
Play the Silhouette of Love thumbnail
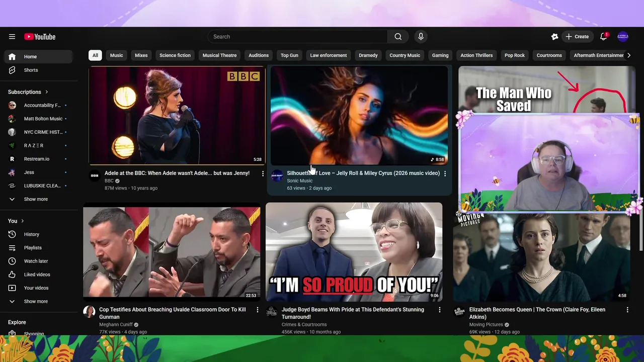(x=359, y=115)
